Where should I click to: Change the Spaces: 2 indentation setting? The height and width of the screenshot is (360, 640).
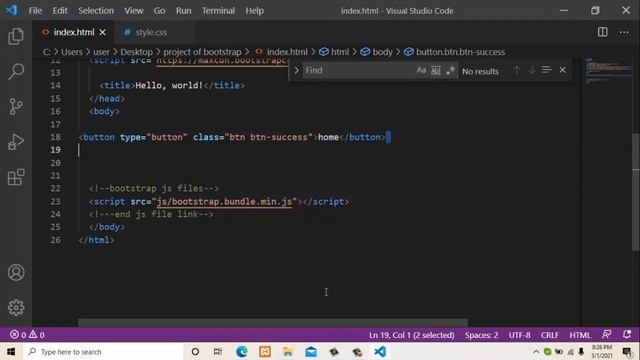coord(481,335)
